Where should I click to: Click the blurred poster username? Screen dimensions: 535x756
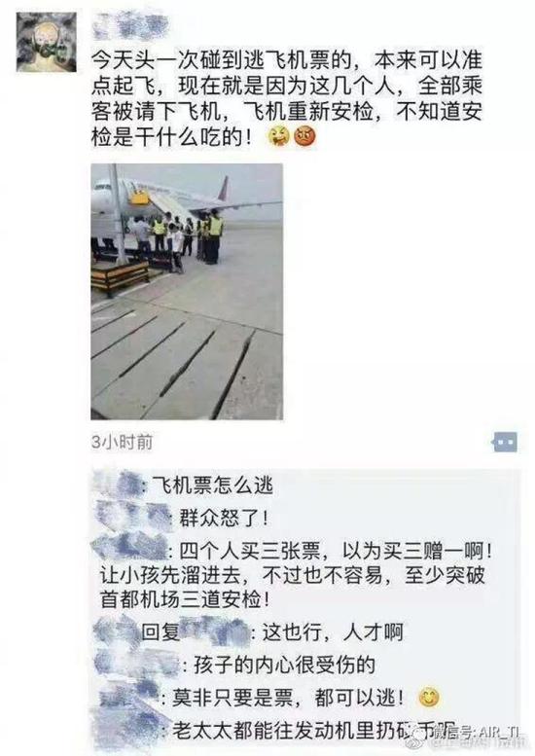coord(130,27)
